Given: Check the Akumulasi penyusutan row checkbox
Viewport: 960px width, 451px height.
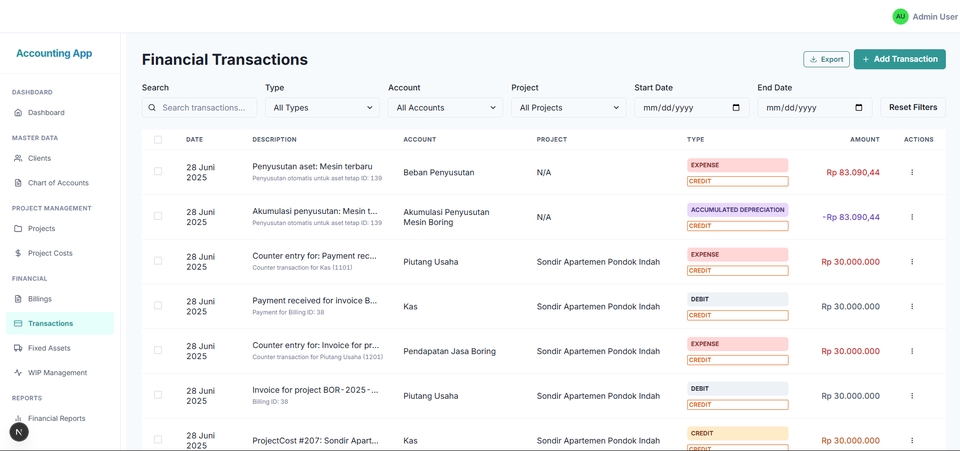Looking at the screenshot, I should tap(158, 216).
